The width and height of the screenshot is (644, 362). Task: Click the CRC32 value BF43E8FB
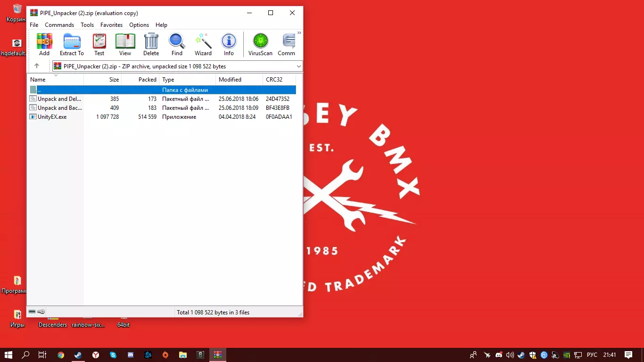point(278,108)
